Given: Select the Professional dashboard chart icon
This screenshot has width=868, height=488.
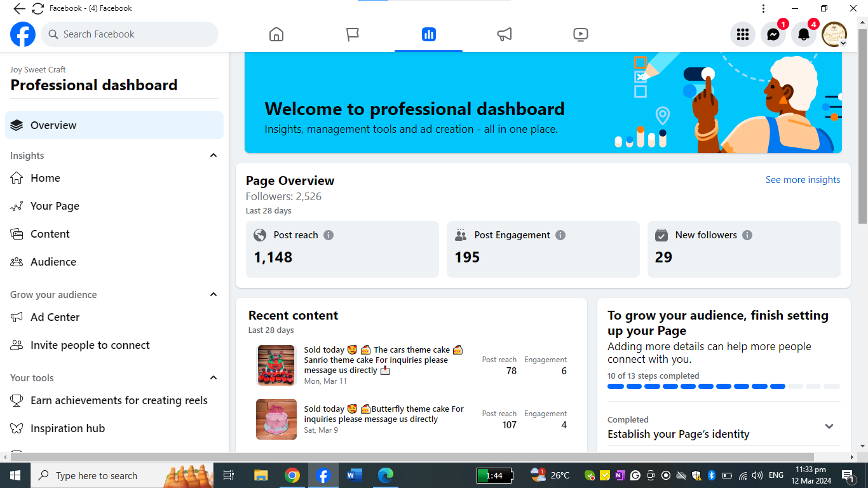Looking at the screenshot, I should [x=428, y=34].
